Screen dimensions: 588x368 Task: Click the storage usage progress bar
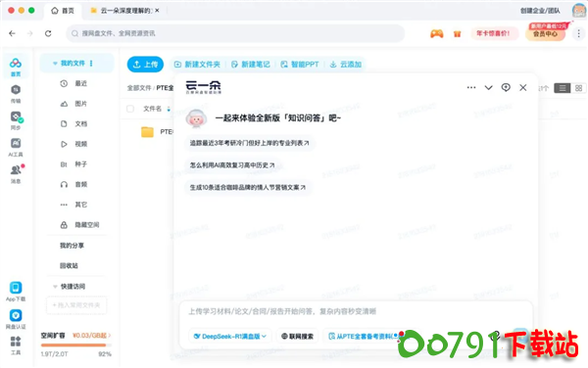(x=76, y=345)
